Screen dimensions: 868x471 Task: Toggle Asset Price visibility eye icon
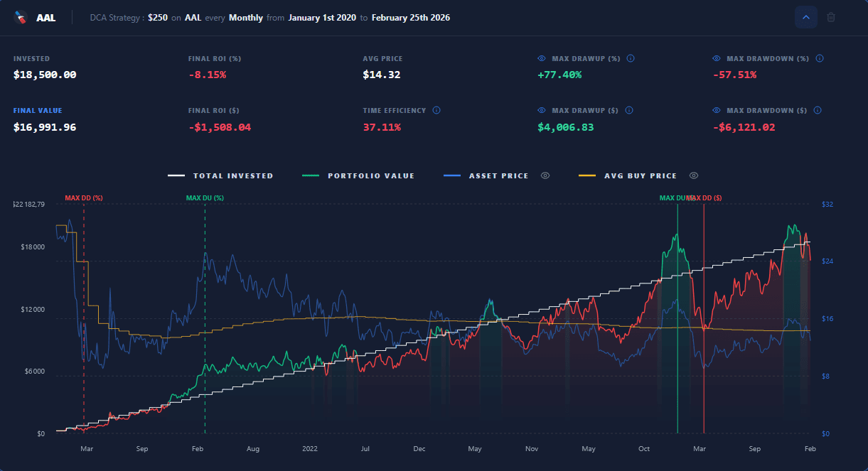point(545,176)
